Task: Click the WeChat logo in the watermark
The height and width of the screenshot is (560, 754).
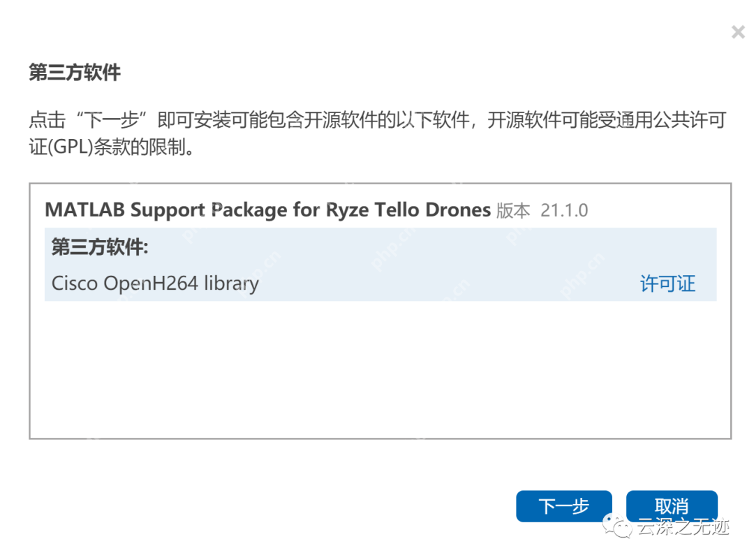Action: click(x=617, y=526)
